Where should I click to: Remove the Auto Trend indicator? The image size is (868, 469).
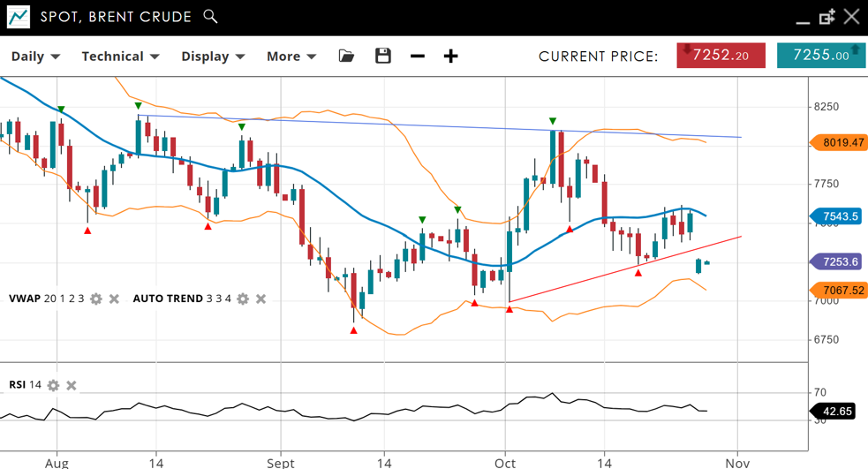point(260,299)
